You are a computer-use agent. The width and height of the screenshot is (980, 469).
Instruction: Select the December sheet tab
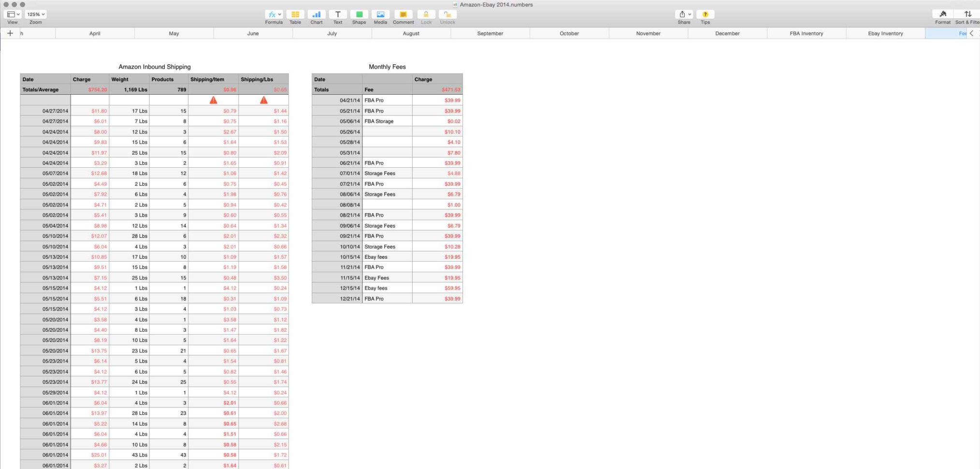click(727, 33)
